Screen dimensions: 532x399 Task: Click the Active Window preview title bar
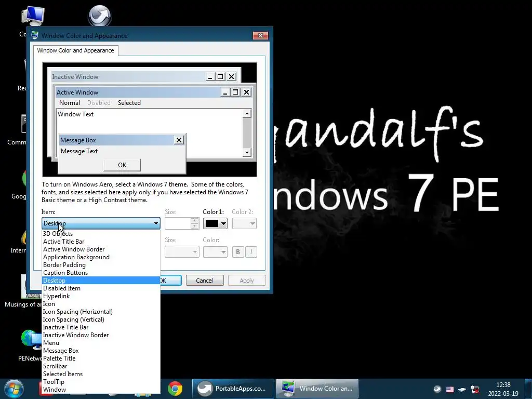tap(153, 92)
